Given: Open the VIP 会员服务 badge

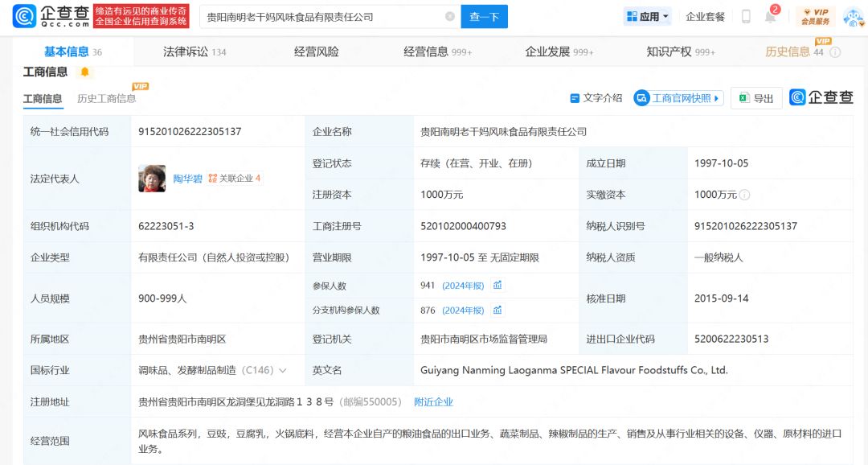Looking at the screenshot, I should [x=815, y=17].
